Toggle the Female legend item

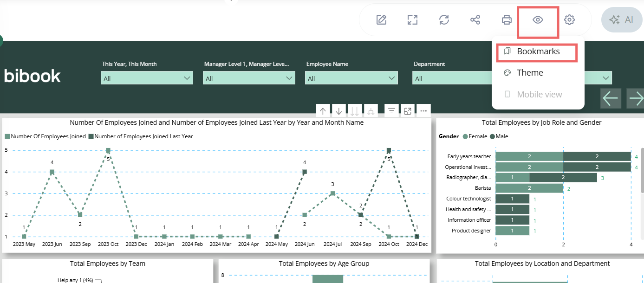pyautogui.click(x=474, y=136)
